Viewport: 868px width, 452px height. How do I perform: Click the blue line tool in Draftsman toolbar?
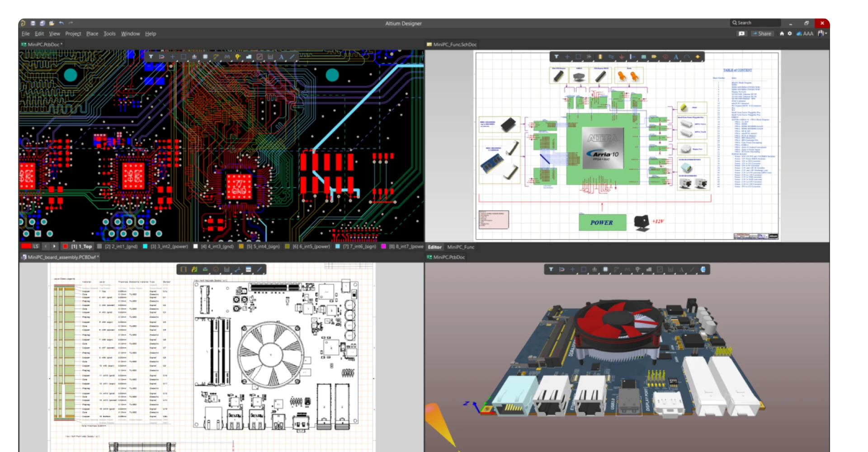click(x=259, y=269)
